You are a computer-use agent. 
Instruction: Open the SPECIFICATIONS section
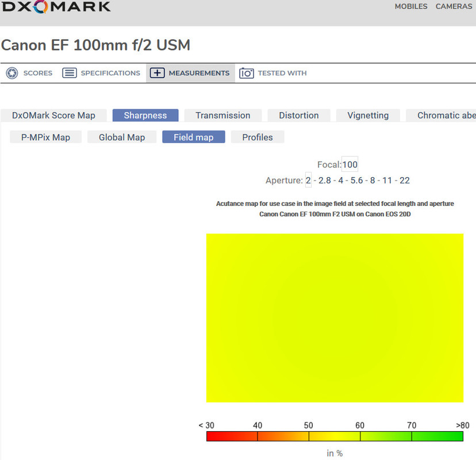tap(110, 73)
